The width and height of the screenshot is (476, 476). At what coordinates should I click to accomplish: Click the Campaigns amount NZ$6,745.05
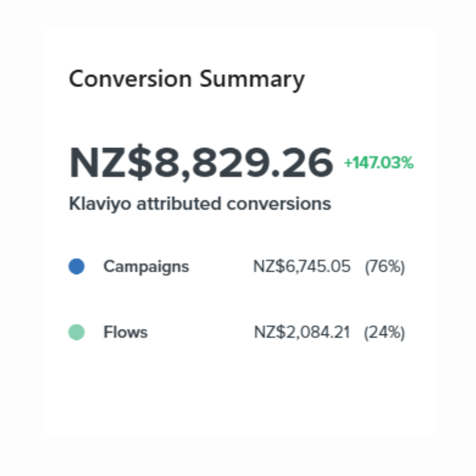coord(302,267)
